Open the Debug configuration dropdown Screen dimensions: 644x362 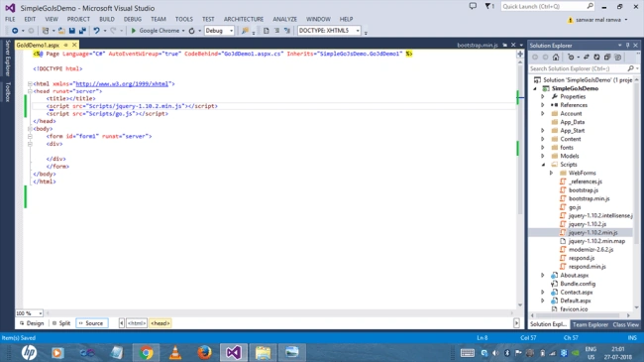219,31
